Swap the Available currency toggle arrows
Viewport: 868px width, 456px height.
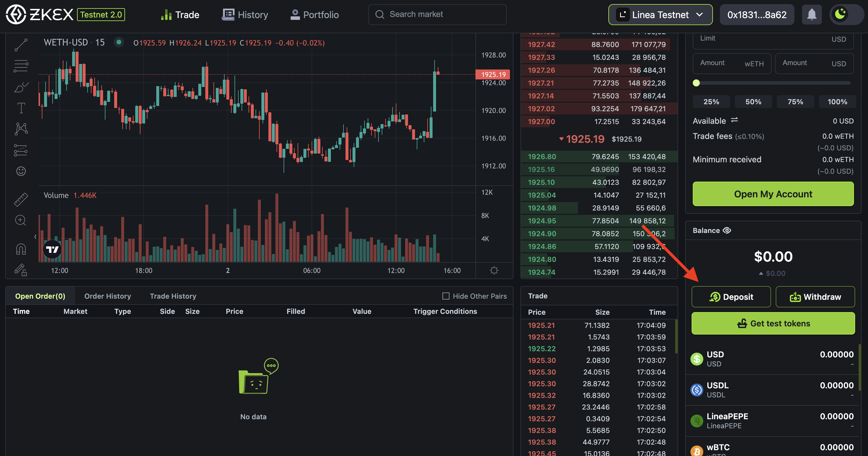(734, 120)
